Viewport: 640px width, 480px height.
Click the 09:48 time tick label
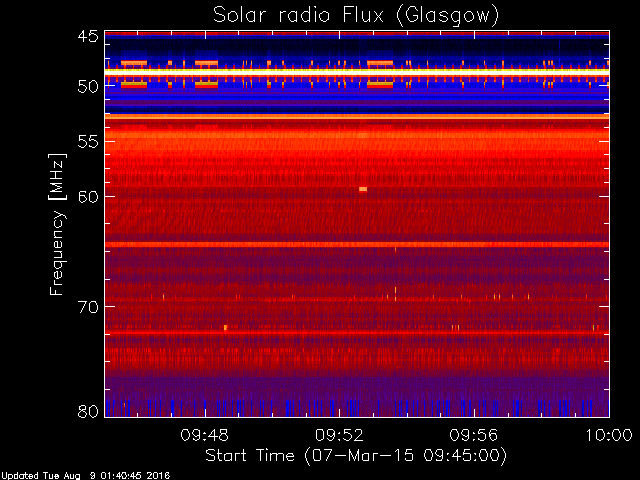(x=204, y=435)
